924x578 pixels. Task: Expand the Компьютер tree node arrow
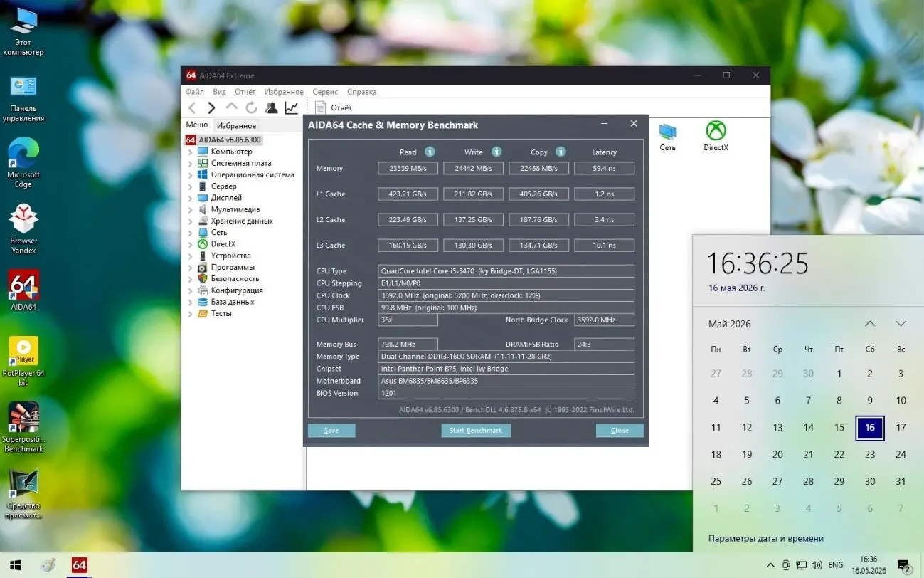[x=190, y=152]
